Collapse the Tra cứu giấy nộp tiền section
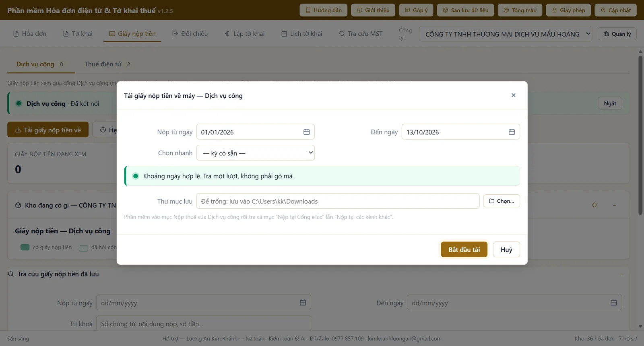The image size is (644, 346). (622, 274)
